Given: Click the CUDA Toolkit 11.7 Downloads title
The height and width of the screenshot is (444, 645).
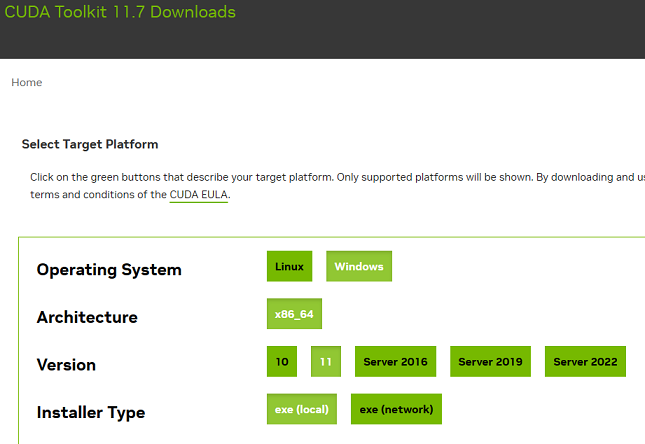Looking at the screenshot, I should (x=120, y=12).
